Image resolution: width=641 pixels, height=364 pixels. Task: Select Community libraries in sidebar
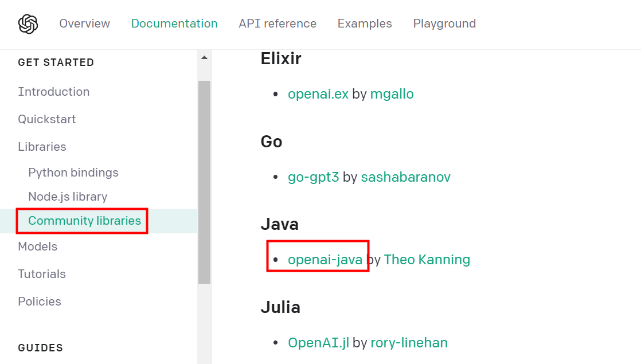point(84,221)
